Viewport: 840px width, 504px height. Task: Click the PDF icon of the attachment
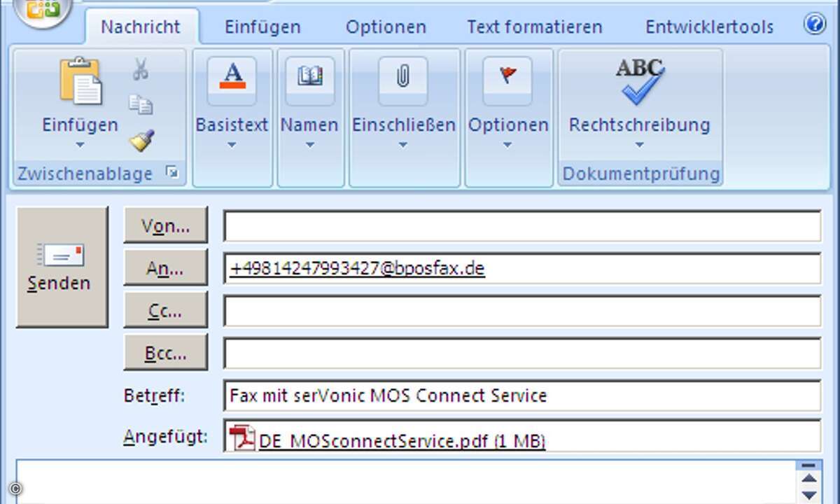pos(242,437)
